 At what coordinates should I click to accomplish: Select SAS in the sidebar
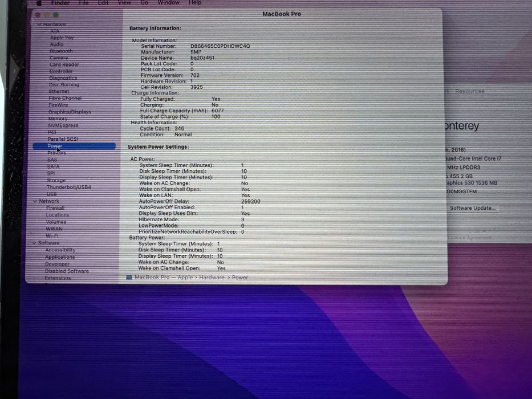pos(52,160)
